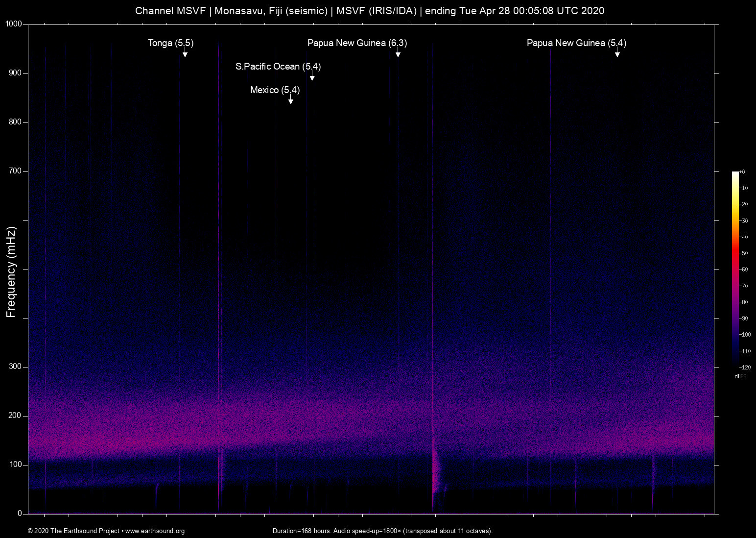Click the '-120' color scale value

745,367
